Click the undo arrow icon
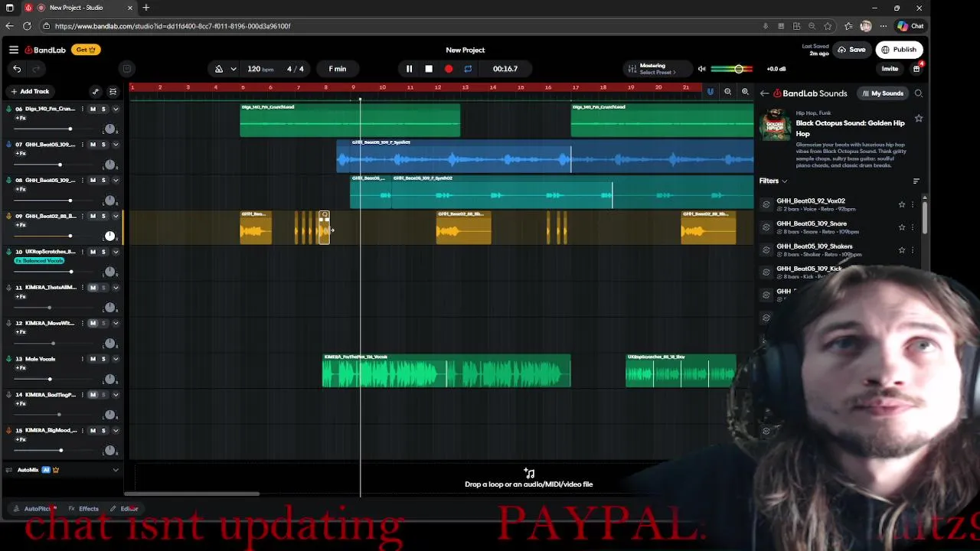Screen dimensions: 980x551 click(x=17, y=69)
